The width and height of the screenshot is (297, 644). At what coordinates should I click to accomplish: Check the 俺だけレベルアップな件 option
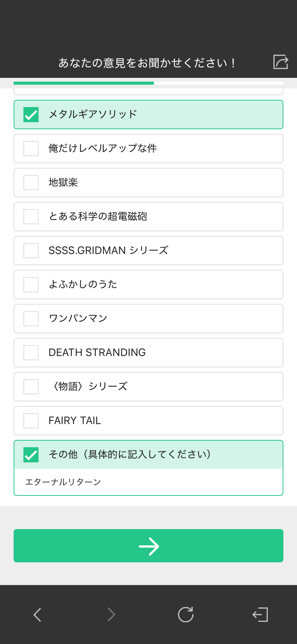tap(31, 149)
